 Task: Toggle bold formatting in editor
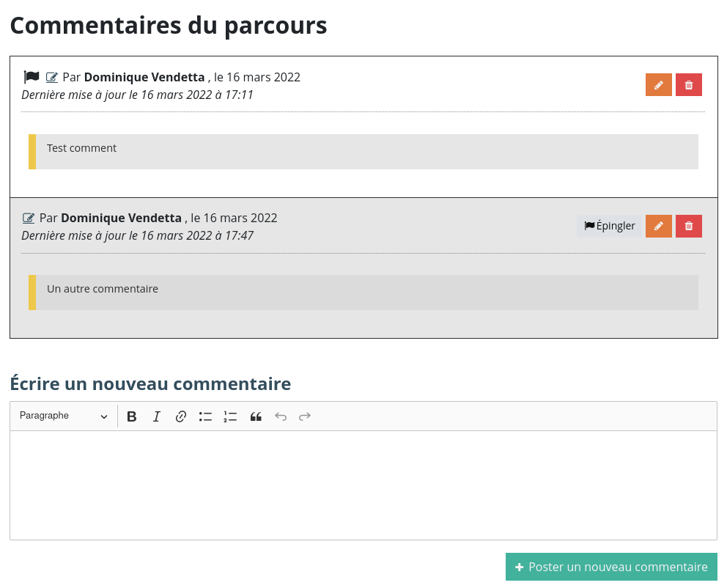(132, 416)
